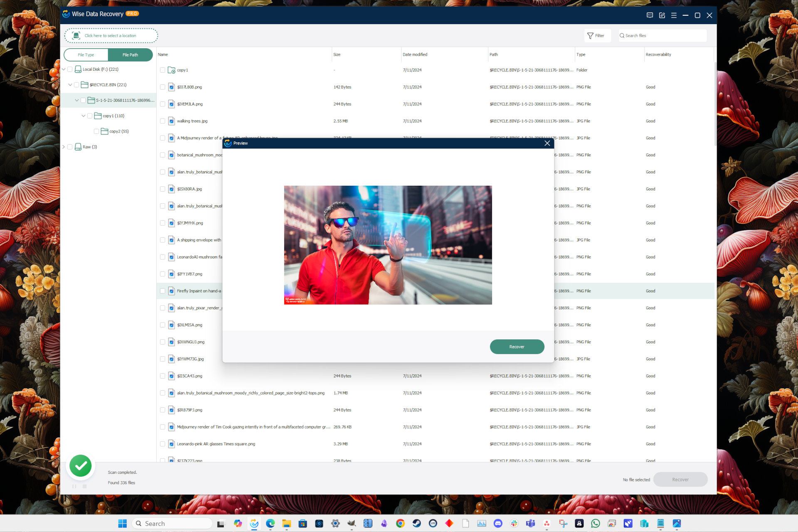Click the File Type tab label
This screenshot has width=798, height=532.
coord(86,54)
